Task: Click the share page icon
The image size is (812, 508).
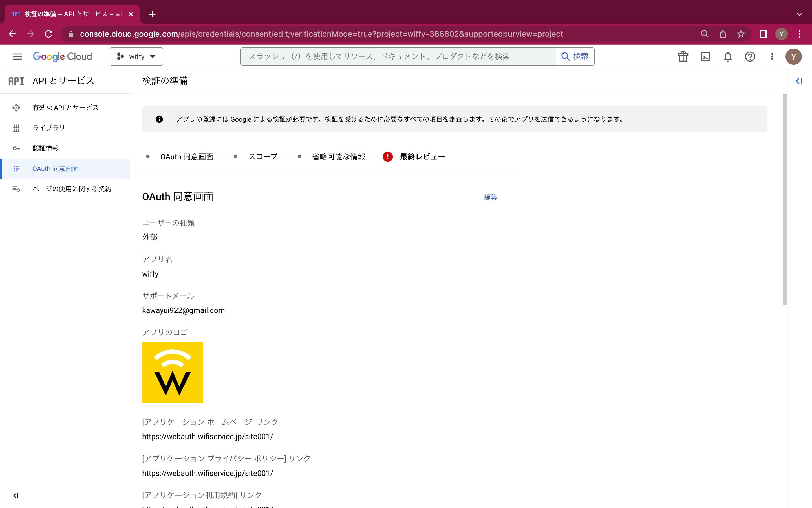Action: coord(723,34)
